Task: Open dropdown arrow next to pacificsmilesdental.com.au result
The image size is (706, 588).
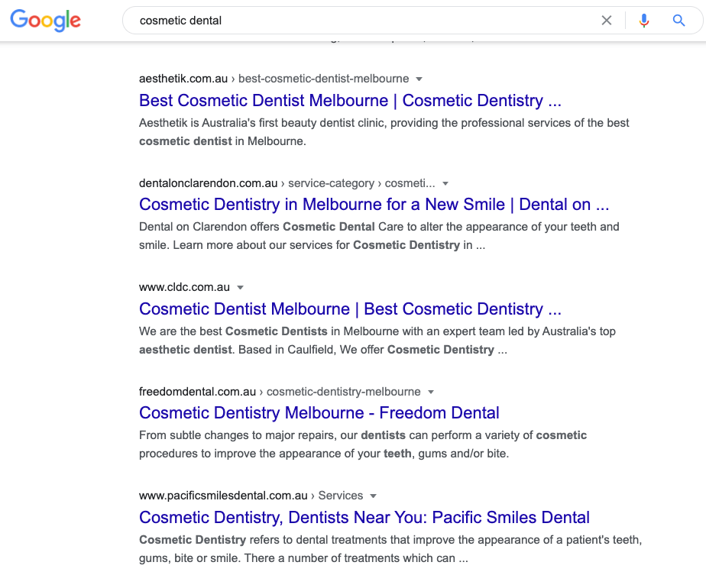Action: point(373,496)
